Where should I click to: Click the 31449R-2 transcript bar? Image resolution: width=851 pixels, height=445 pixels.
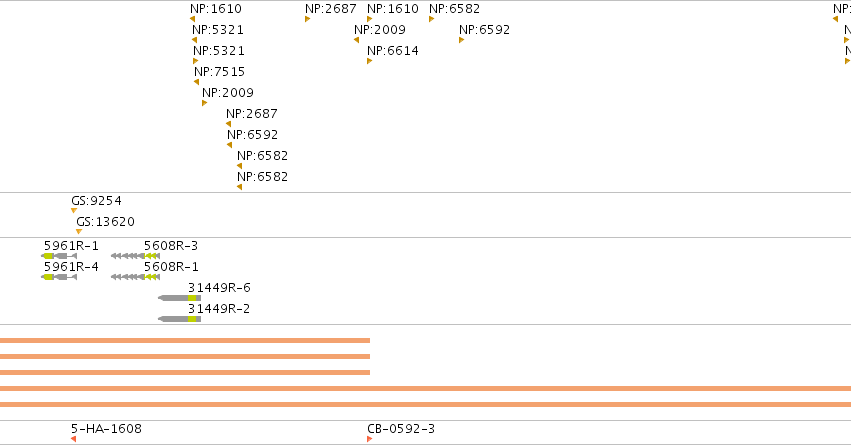[x=180, y=319]
